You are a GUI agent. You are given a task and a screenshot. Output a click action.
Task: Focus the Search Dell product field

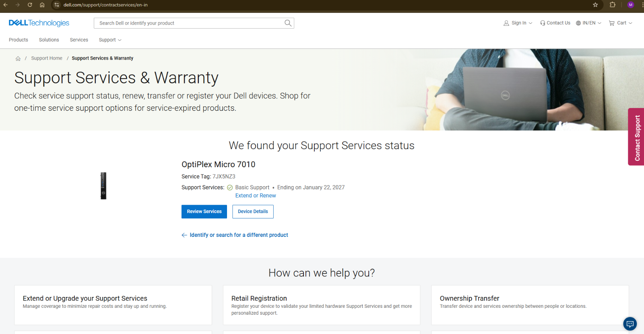pyautogui.click(x=189, y=23)
